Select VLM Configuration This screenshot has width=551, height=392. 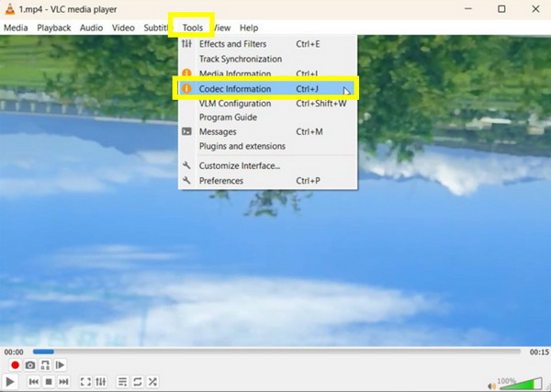(268, 104)
